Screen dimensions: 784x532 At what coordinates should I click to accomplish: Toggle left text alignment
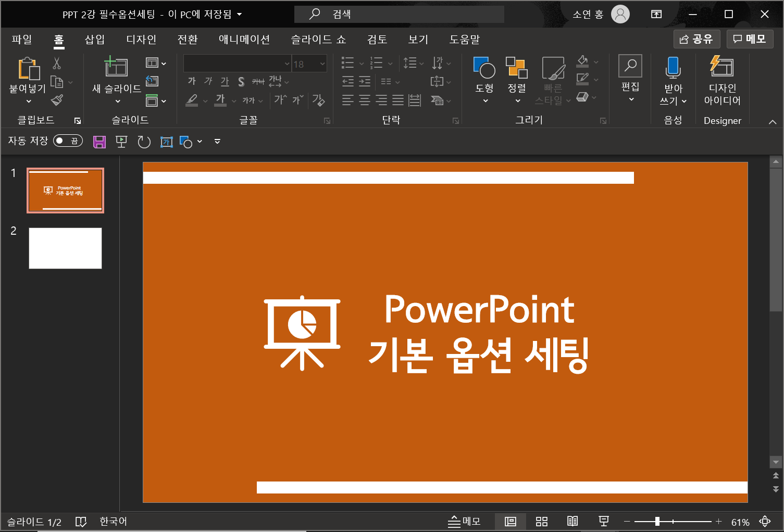[348, 100]
